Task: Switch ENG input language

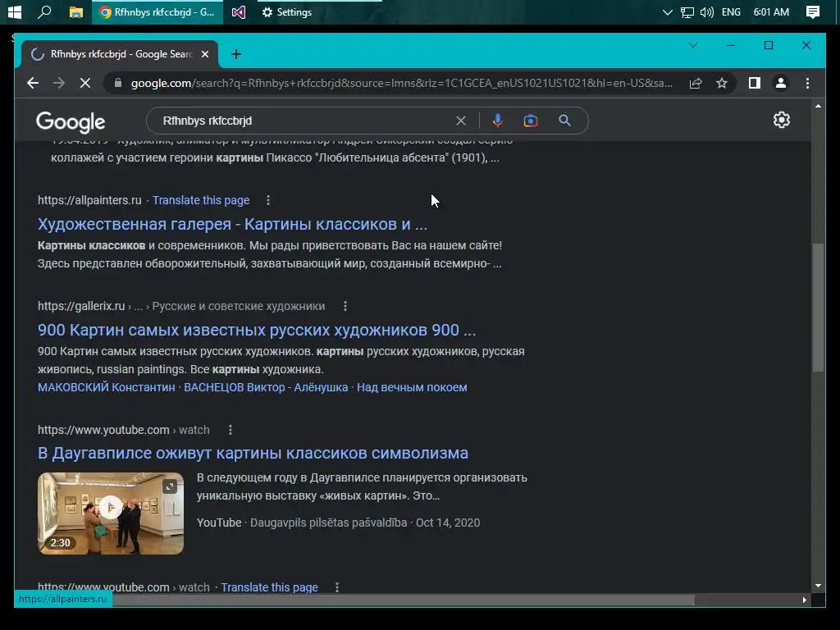Action: click(x=731, y=11)
